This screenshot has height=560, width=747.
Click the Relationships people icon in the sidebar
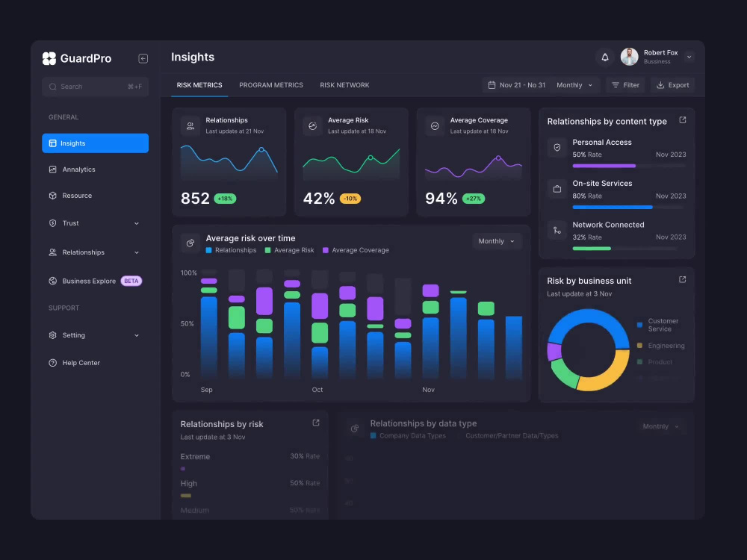pyautogui.click(x=53, y=252)
